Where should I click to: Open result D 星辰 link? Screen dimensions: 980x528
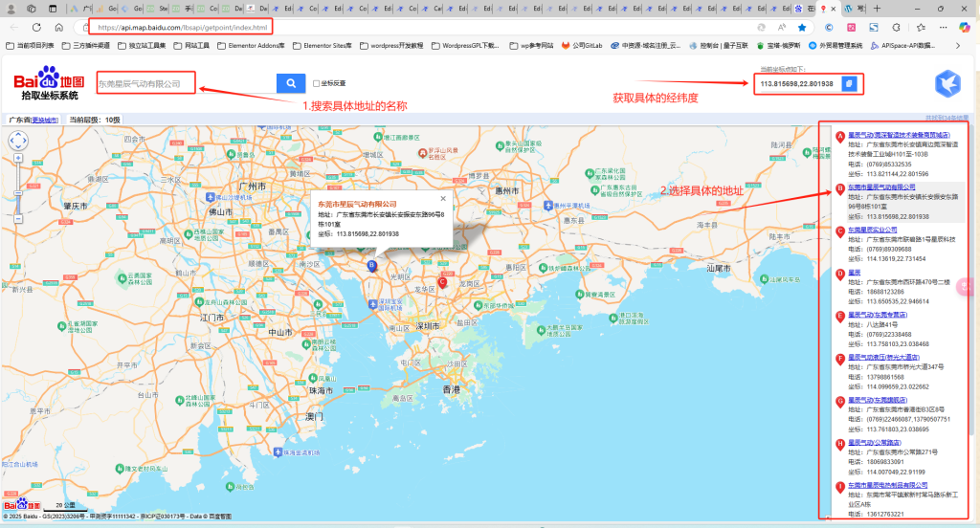855,273
